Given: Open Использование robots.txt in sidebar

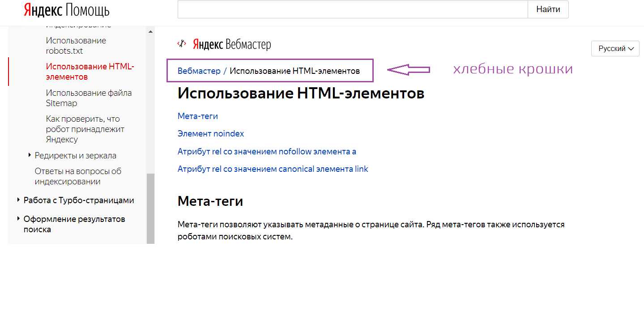Looking at the screenshot, I should (x=76, y=46).
